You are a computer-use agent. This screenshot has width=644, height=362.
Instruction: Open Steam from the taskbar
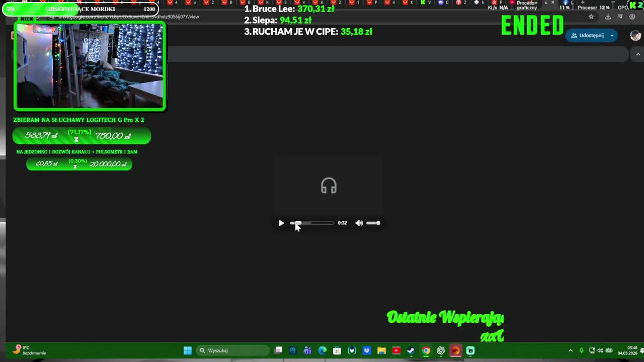(411, 350)
